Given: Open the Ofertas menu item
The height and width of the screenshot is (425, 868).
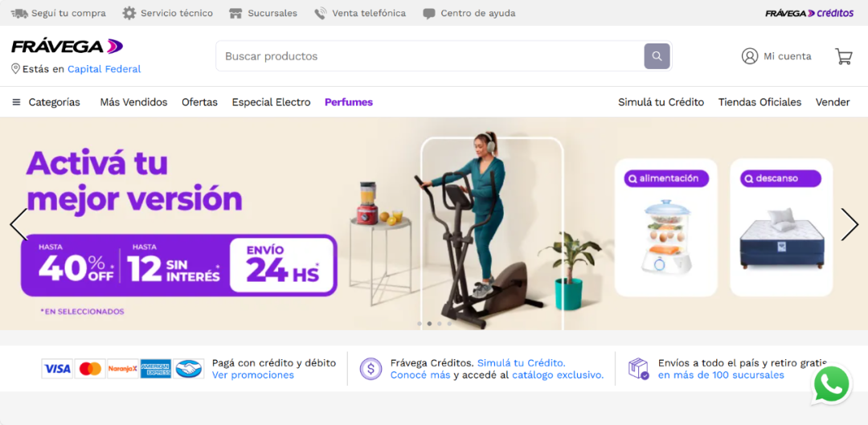Looking at the screenshot, I should (199, 102).
